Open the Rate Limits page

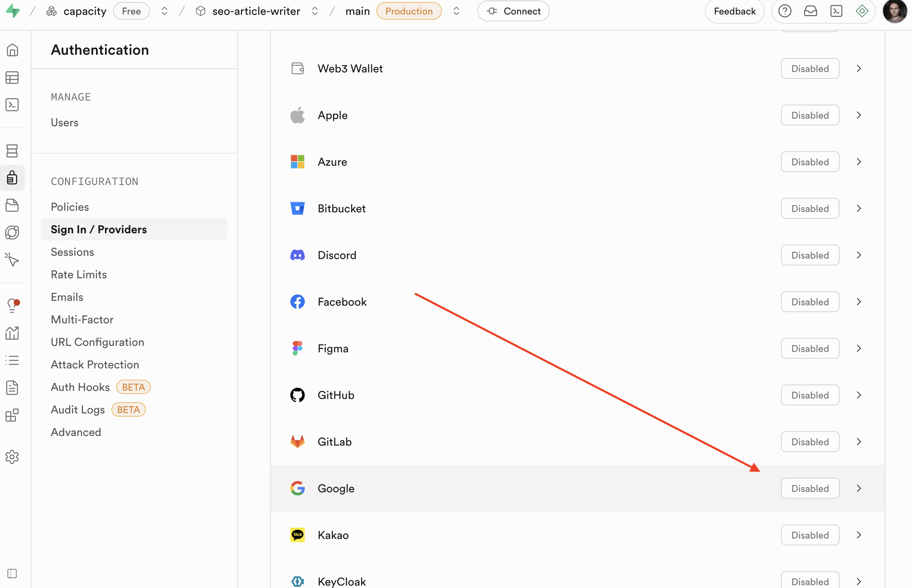click(79, 275)
